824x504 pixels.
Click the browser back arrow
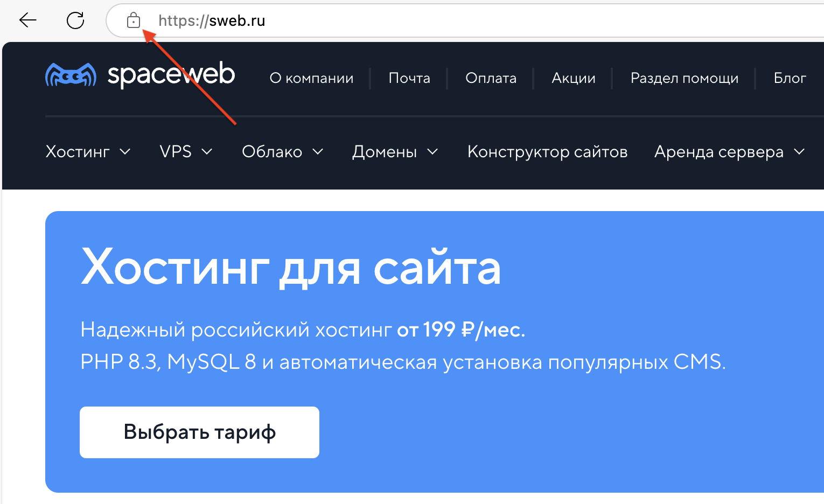27,20
